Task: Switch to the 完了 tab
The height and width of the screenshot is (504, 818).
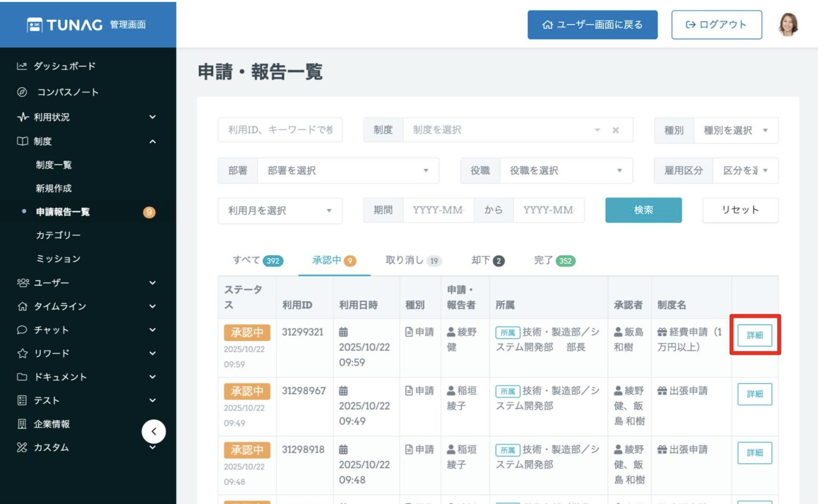Action: [554, 260]
